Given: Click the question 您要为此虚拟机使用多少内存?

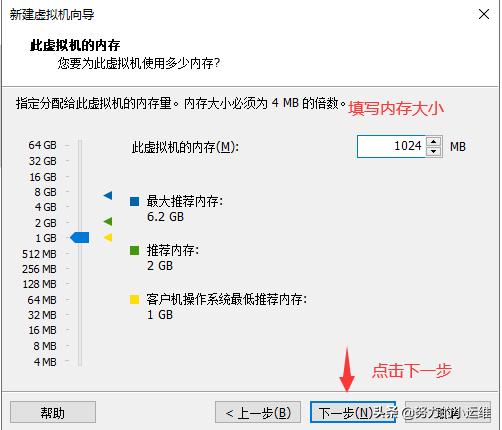Looking at the screenshot, I should coord(139,63).
